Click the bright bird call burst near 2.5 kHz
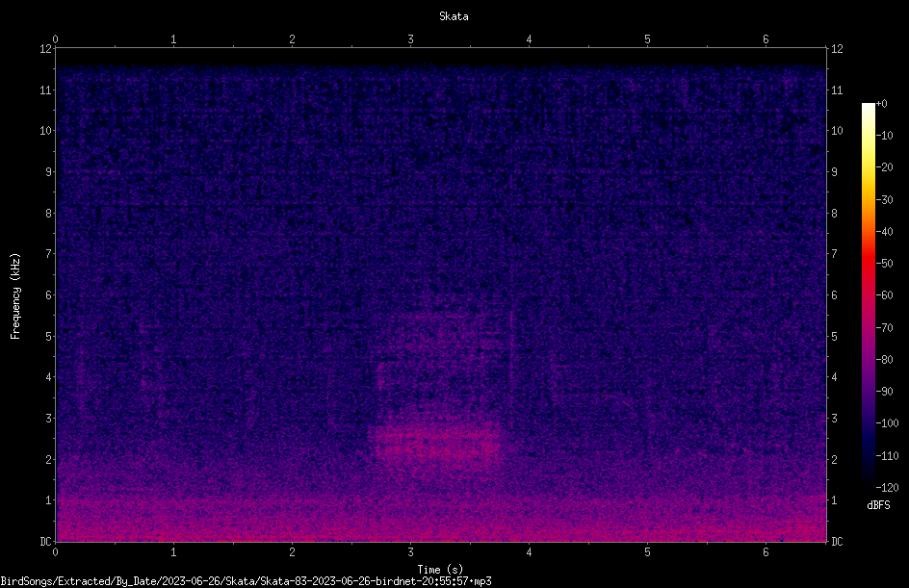Viewport: 909px width, 588px height. 436,442
